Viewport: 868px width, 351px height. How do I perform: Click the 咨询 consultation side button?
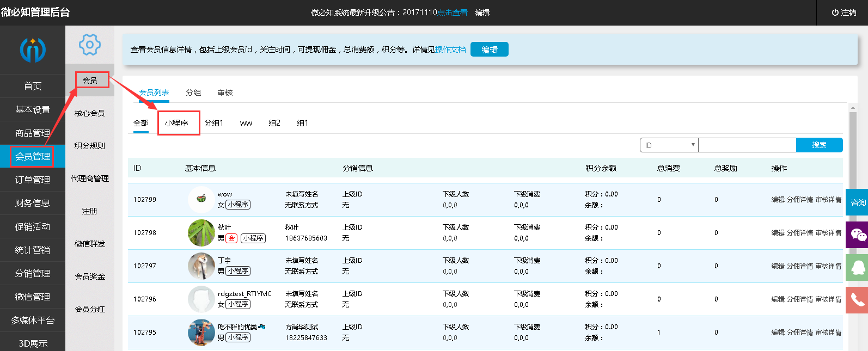pyautogui.click(x=857, y=202)
